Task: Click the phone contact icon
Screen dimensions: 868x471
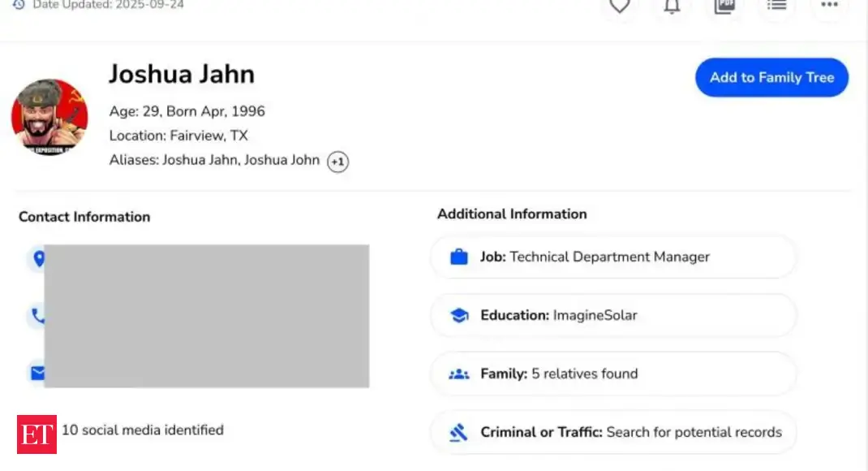Action: click(37, 316)
